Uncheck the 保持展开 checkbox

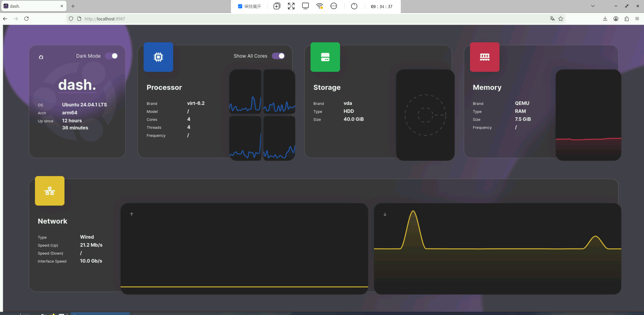[240, 6]
